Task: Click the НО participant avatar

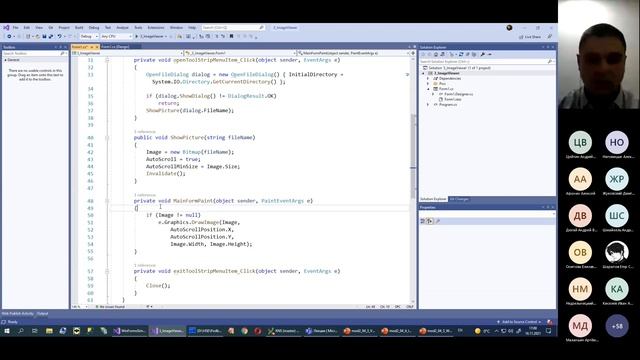Action: point(617,142)
